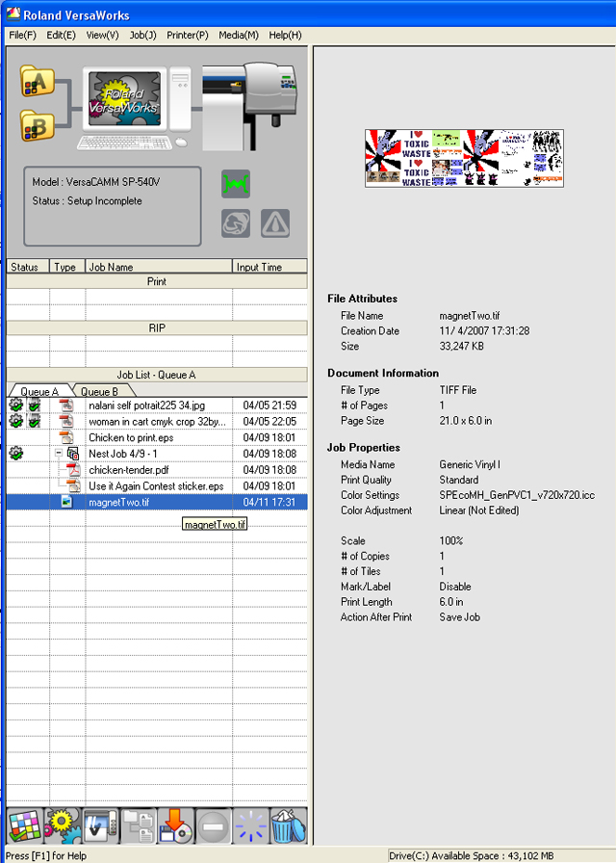Click the Roland VersaWorks computer icon
Image resolution: width=616 pixels, height=863 pixels.
pyautogui.click(x=136, y=107)
